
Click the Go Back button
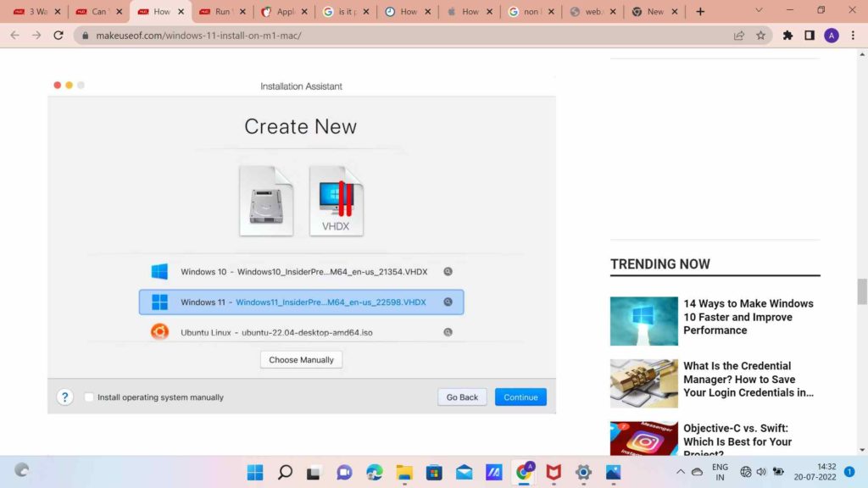462,397
